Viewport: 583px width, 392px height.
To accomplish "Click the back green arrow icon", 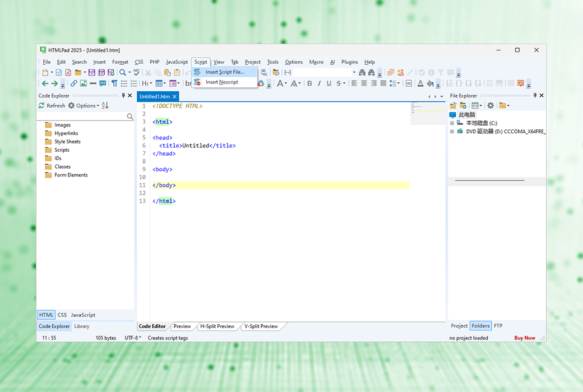I will point(45,83).
